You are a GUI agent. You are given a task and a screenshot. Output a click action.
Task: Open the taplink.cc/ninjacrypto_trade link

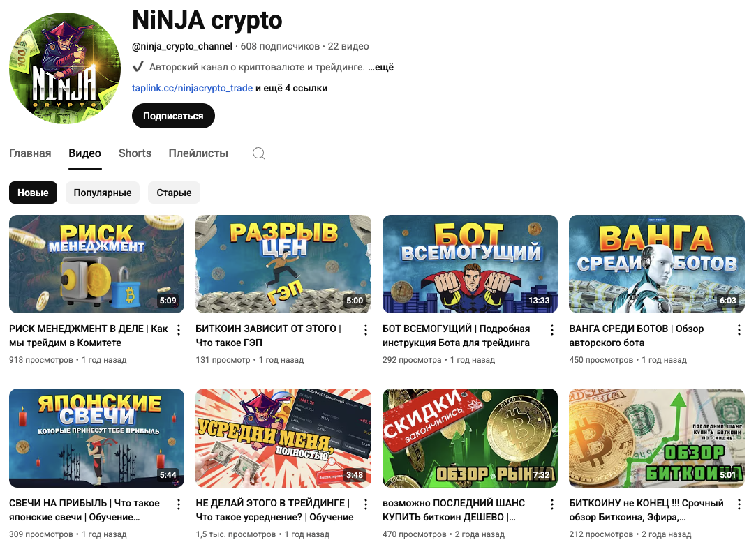point(193,88)
